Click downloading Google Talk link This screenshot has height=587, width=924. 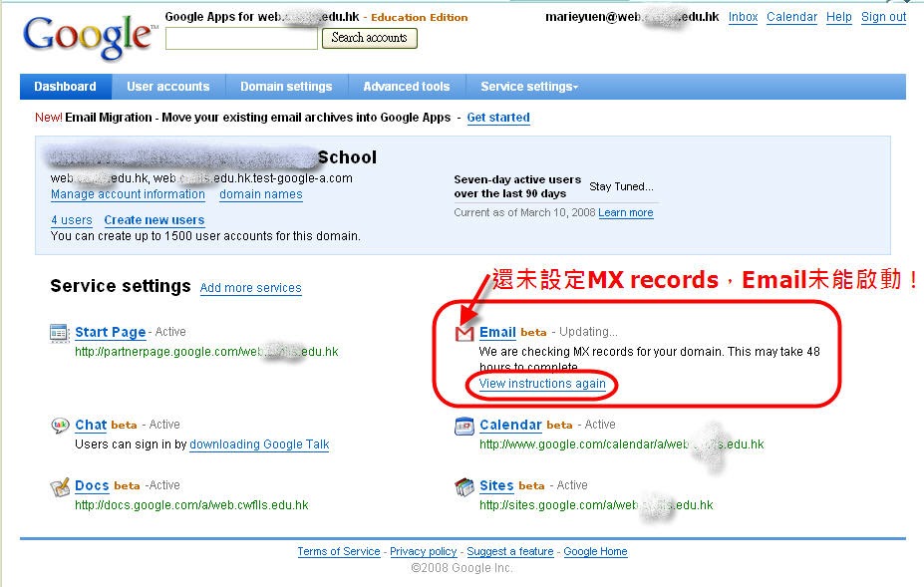(259, 444)
